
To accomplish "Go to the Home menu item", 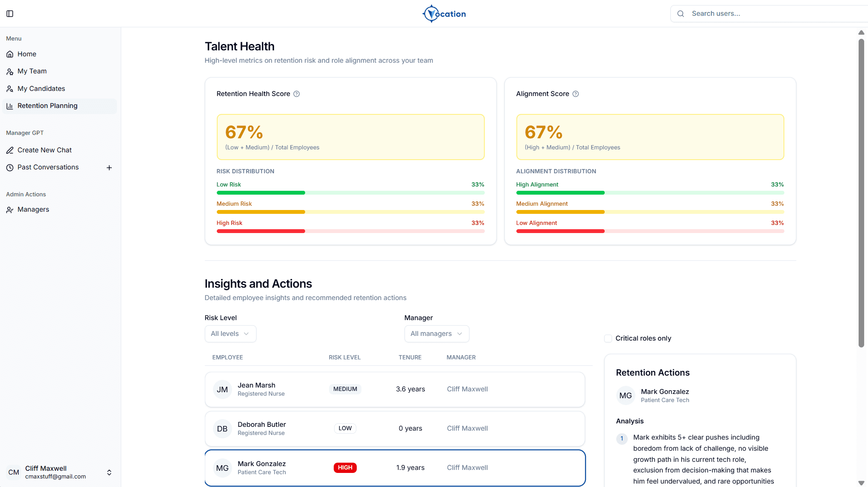I will (x=59, y=54).
